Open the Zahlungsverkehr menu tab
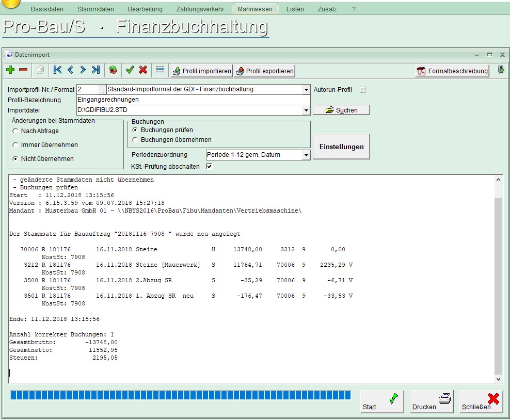This screenshot has height=420, width=510. [x=200, y=9]
